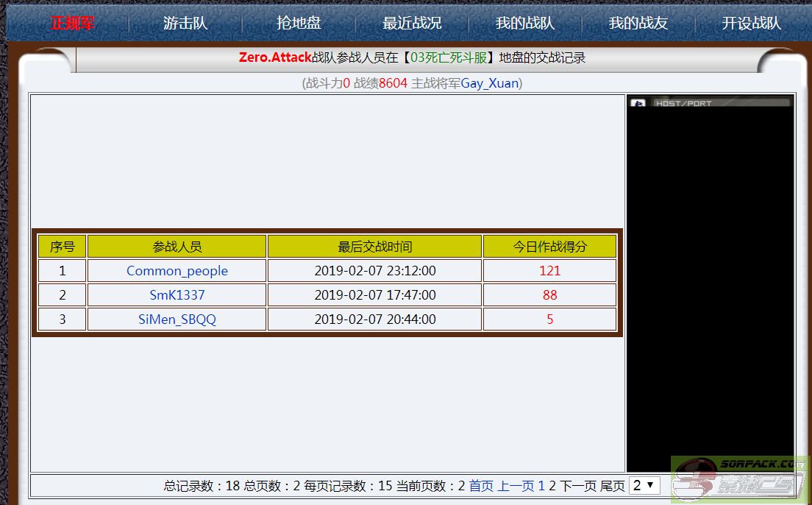
Task: Click the icon beside HOST/PORT
Action: [638, 102]
